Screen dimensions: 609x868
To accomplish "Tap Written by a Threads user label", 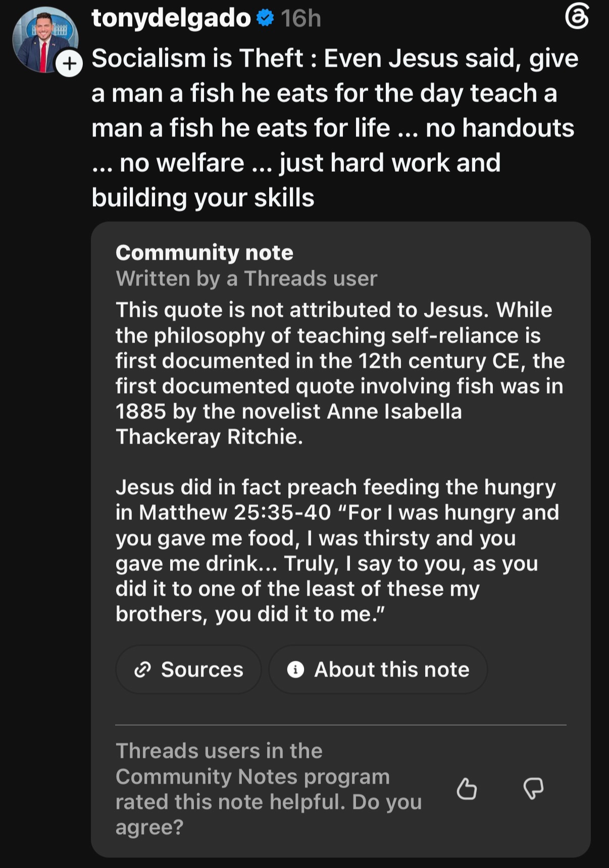I will 246,278.
